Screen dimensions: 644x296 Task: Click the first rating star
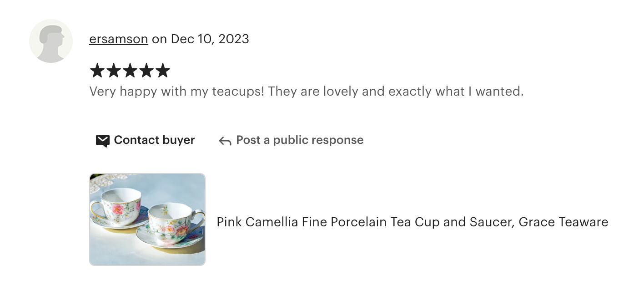[x=97, y=71]
